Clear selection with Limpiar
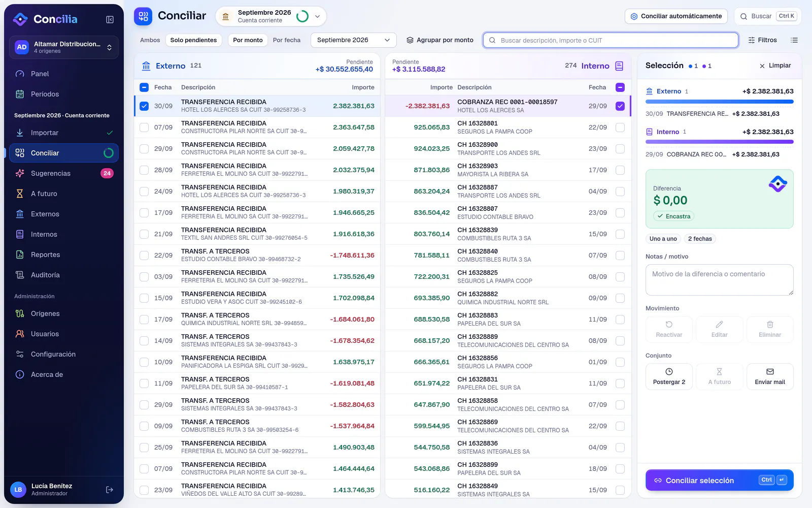812x508 pixels. [775, 66]
